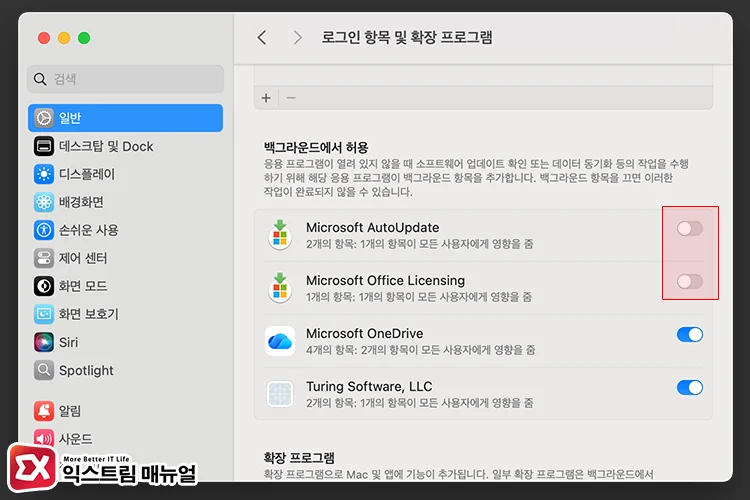The height and width of the screenshot is (500, 750).
Task: Click the 화면 모드 icon
Action: pyautogui.click(x=44, y=286)
